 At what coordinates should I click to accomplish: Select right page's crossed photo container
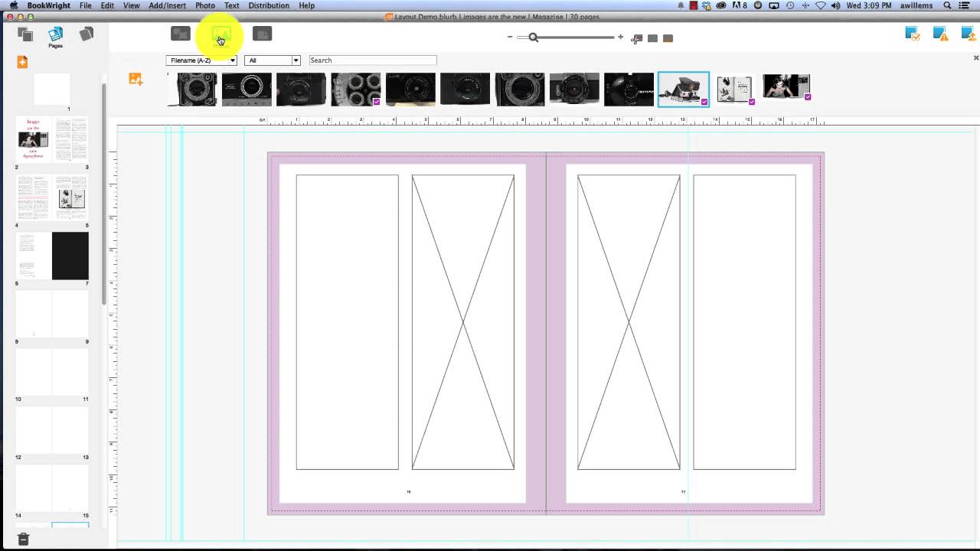[629, 322]
